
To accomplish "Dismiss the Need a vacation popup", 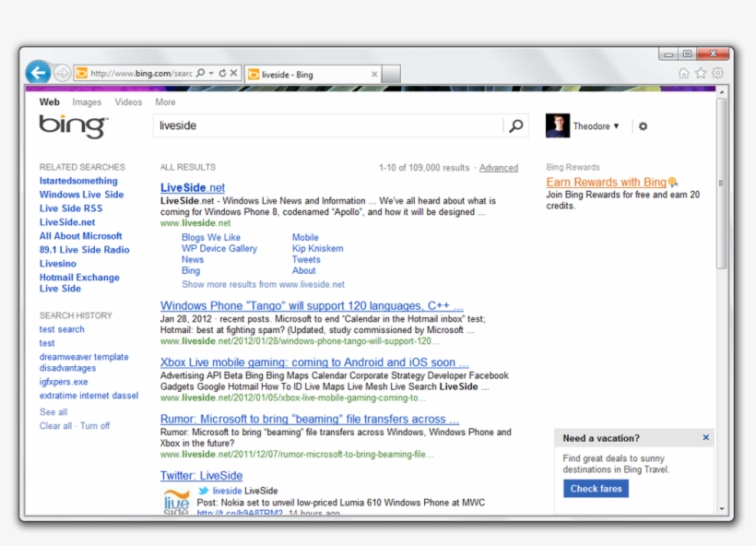I will pyautogui.click(x=705, y=437).
